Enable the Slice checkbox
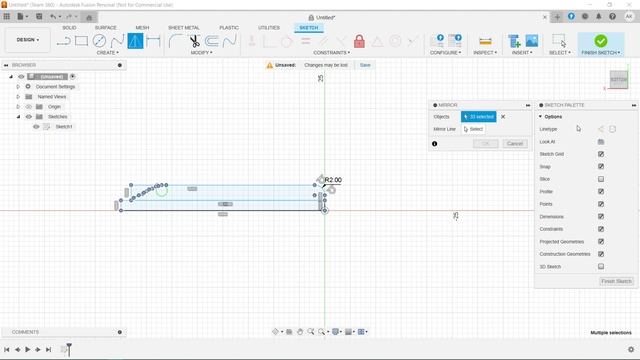The width and height of the screenshot is (640, 360). click(600, 179)
